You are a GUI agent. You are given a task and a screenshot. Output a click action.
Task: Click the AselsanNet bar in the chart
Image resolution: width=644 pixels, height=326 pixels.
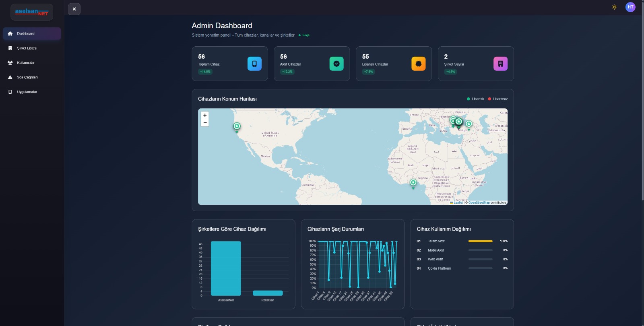tap(226, 268)
